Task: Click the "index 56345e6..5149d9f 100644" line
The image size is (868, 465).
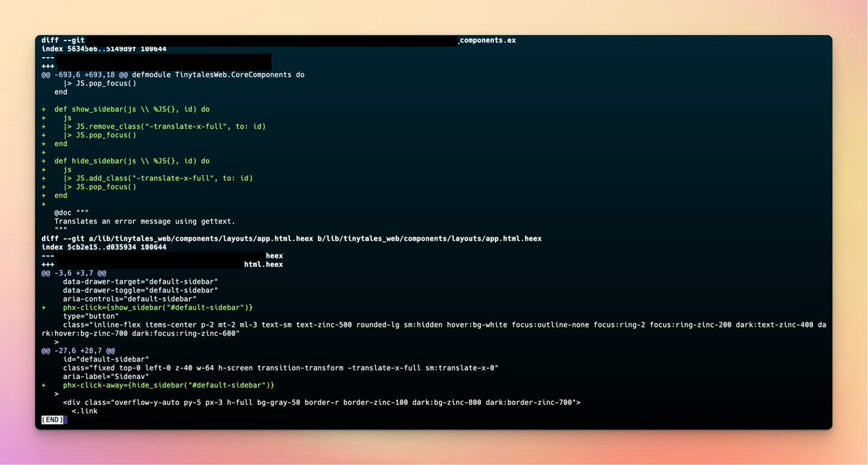Action: coord(103,49)
